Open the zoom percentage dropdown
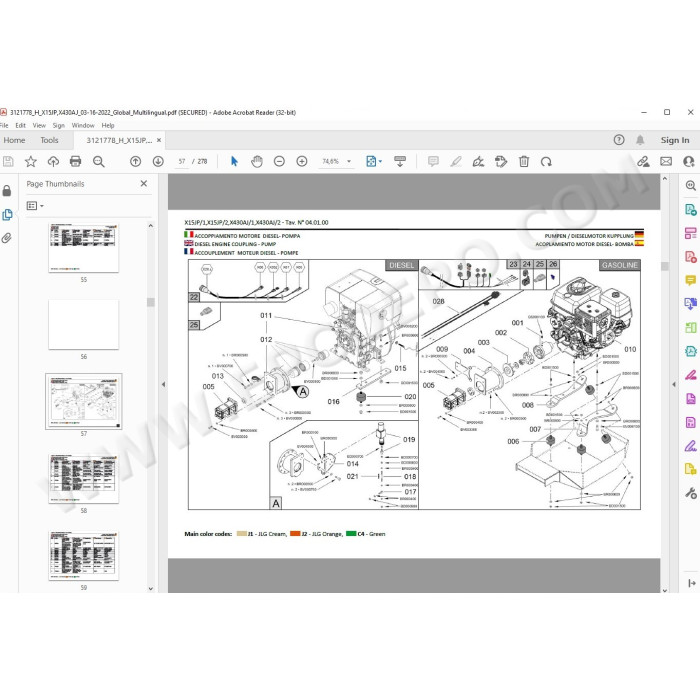Screen dimensions: 700x700 [x=349, y=161]
